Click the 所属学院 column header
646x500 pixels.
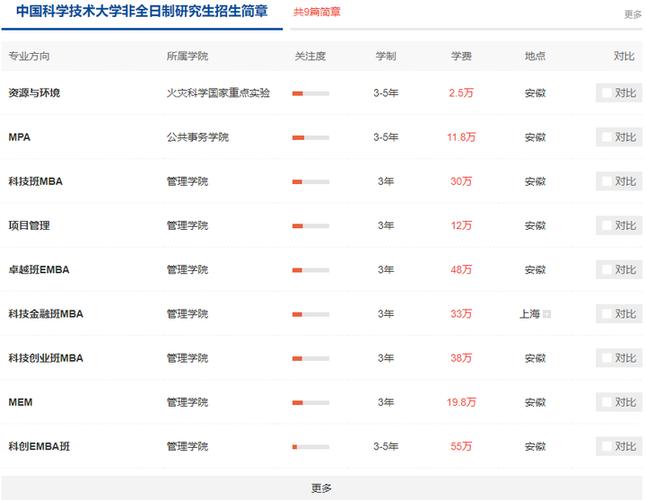click(x=187, y=56)
